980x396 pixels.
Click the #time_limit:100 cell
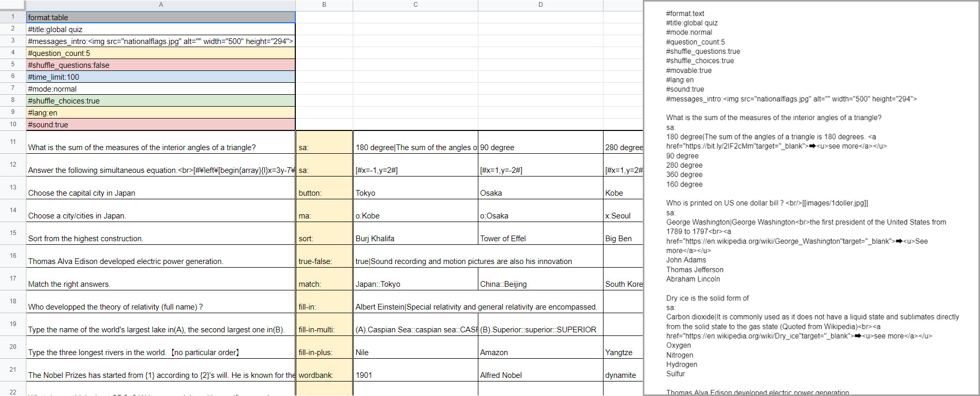coord(160,77)
